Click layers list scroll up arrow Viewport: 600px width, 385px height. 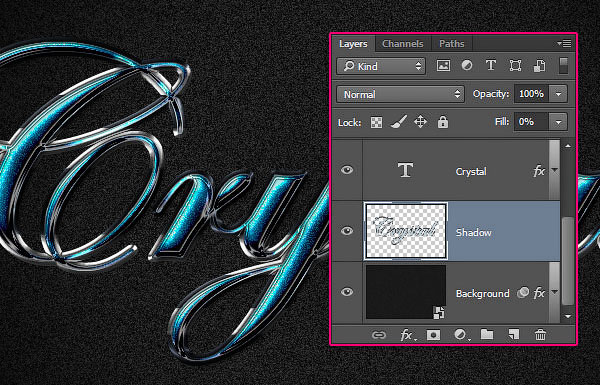[568, 146]
